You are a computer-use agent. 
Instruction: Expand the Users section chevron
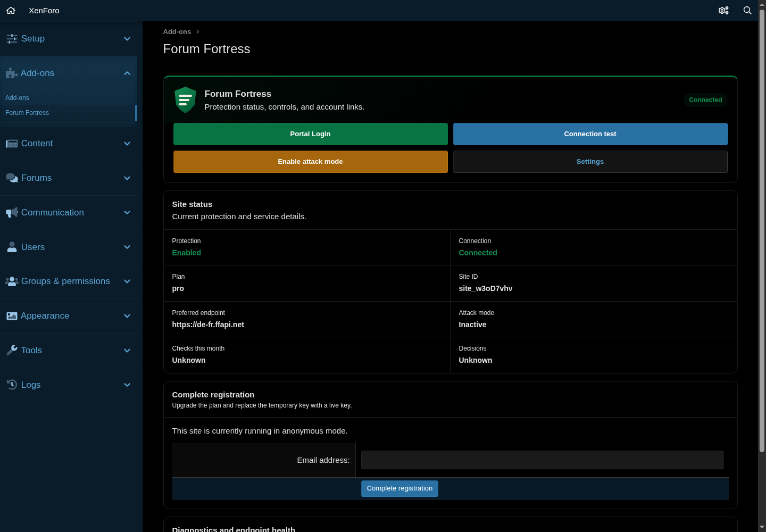pyautogui.click(x=127, y=247)
